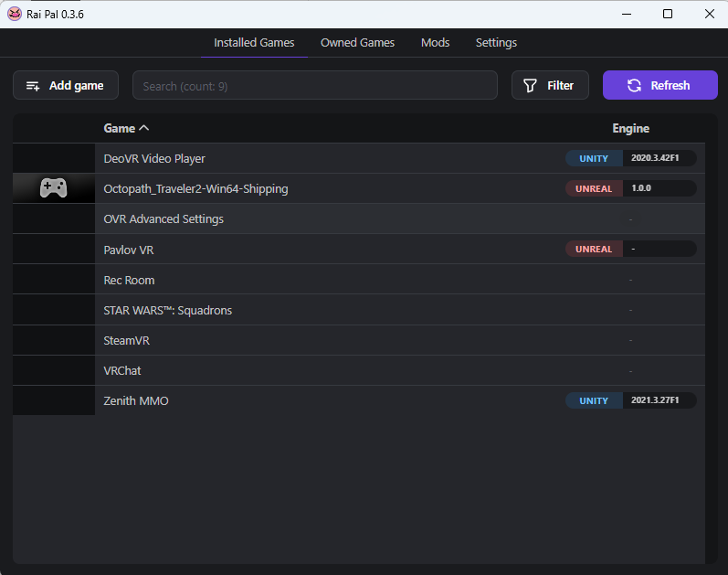The height and width of the screenshot is (575, 728).
Task: Click the UNREAL badge for Pavlov VR
Action: click(594, 250)
